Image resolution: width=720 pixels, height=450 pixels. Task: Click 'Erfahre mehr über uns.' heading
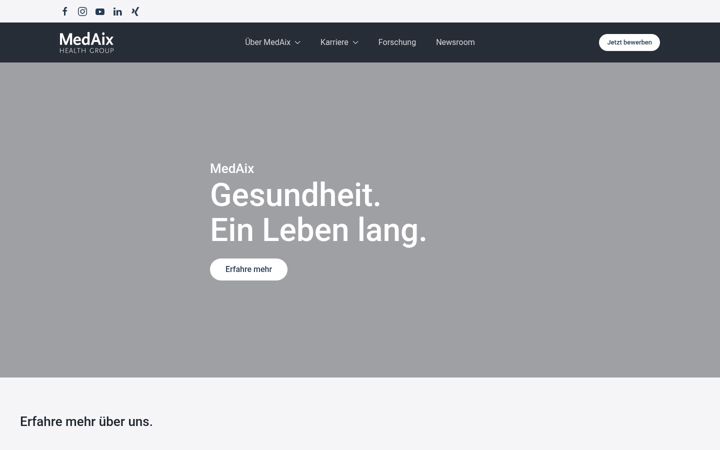[86, 422]
